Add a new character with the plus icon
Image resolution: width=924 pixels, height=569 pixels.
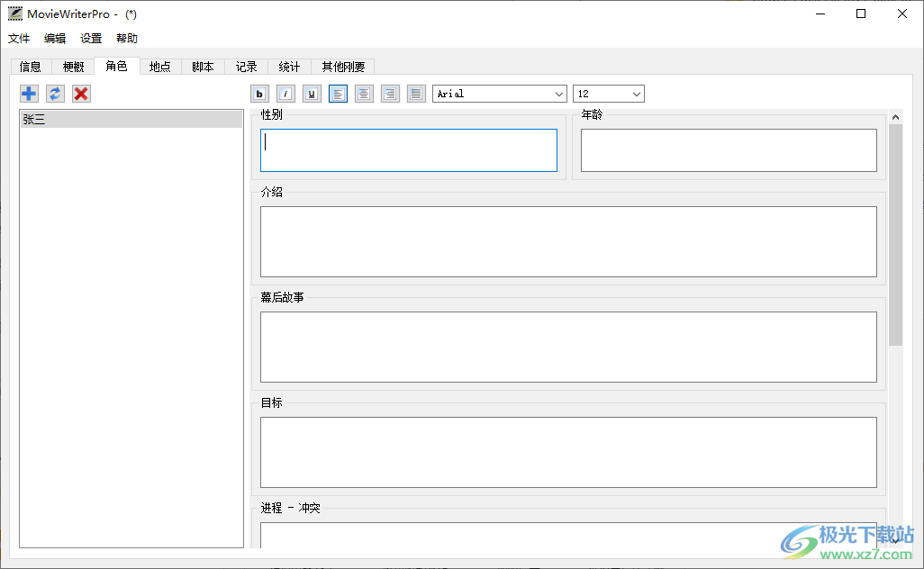[29, 94]
